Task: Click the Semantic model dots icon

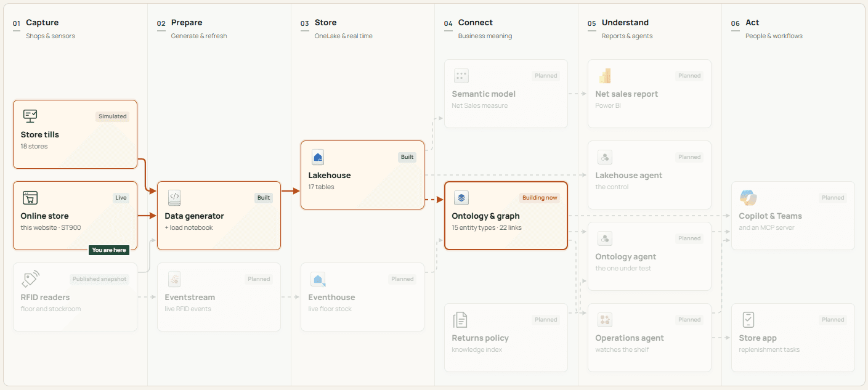Action: click(x=461, y=76)
